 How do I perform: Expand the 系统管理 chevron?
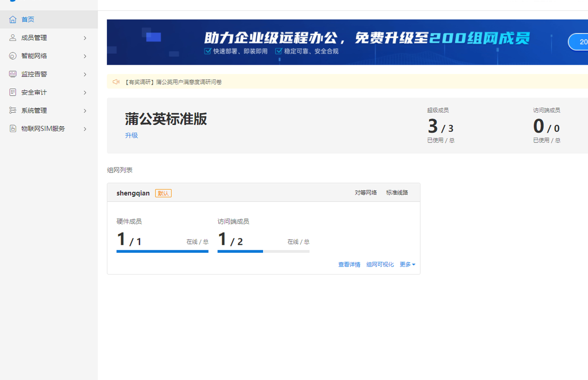tap(85, 111)
